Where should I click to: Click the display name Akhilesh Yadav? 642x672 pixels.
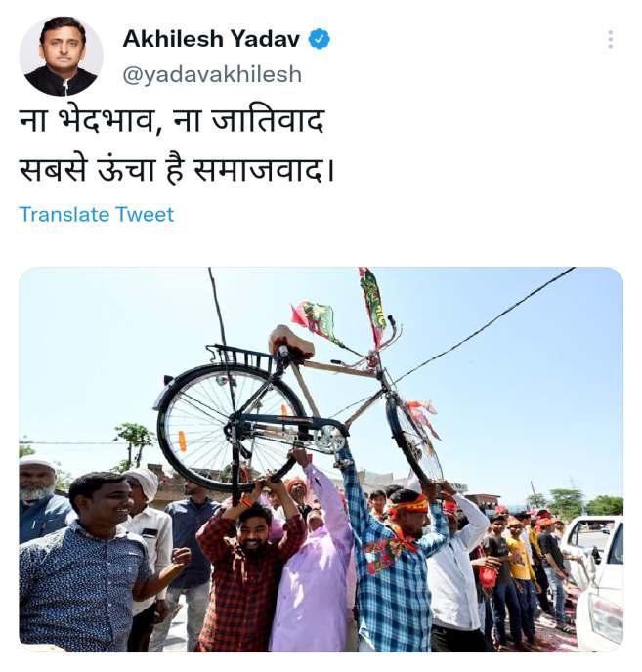pyautogui.click(x=211, y=39)
